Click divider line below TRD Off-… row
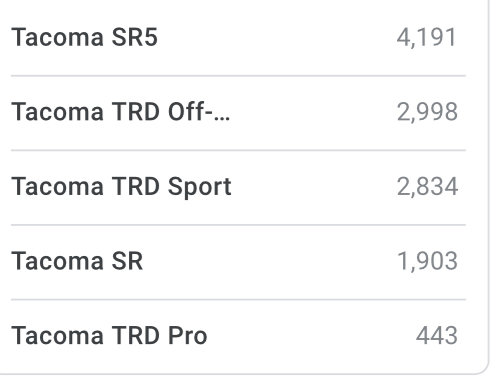 tap(238, 151)
